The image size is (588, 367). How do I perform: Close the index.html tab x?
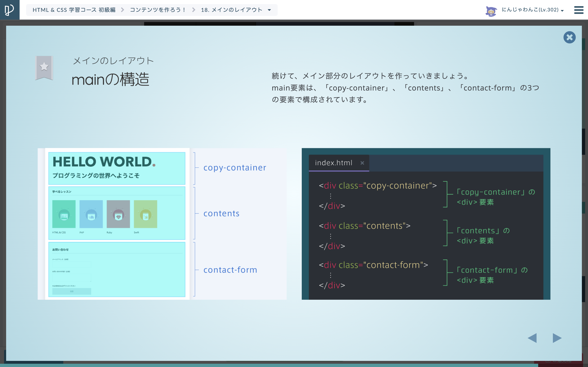click(362, 163)
